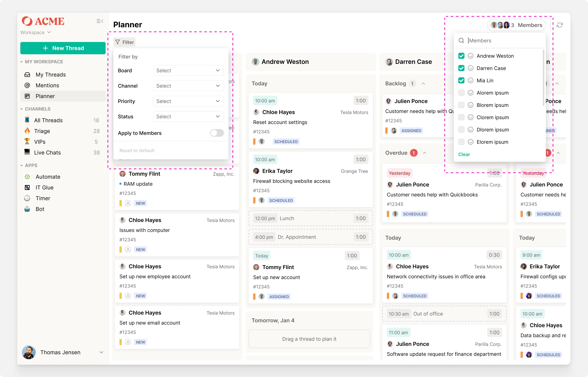The image size is (588, 377).
Task: Open the IT Glue app icon
Action: pyautogui.click(x=27, y=188)
